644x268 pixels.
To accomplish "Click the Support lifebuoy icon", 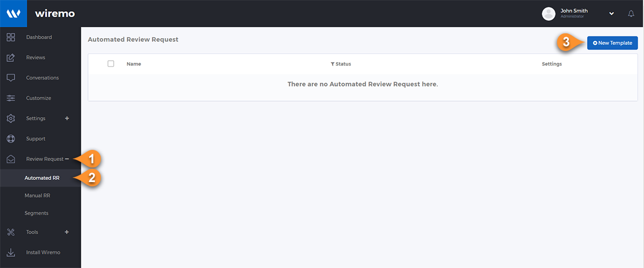I will (x=11, y=139).
